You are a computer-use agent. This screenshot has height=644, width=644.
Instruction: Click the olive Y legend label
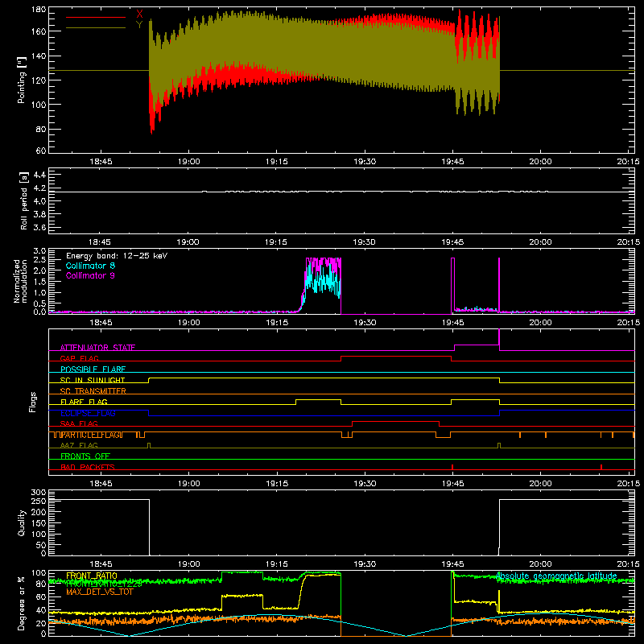(139, 25)
